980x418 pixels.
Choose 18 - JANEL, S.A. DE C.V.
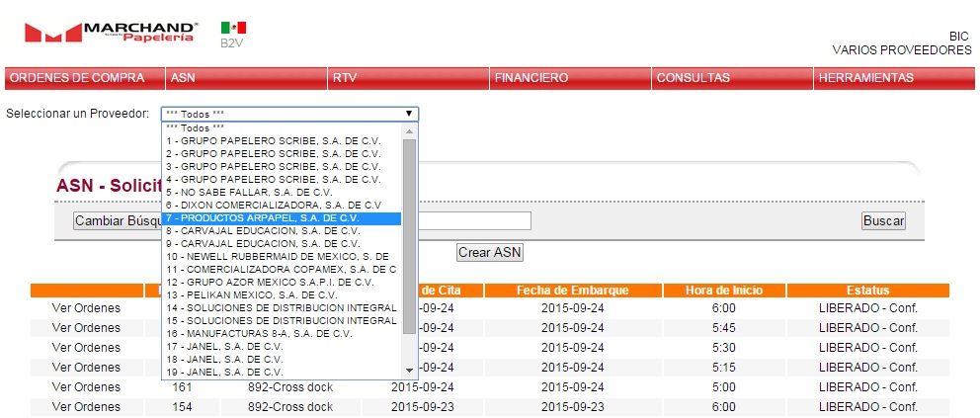(x=282, y=360)
